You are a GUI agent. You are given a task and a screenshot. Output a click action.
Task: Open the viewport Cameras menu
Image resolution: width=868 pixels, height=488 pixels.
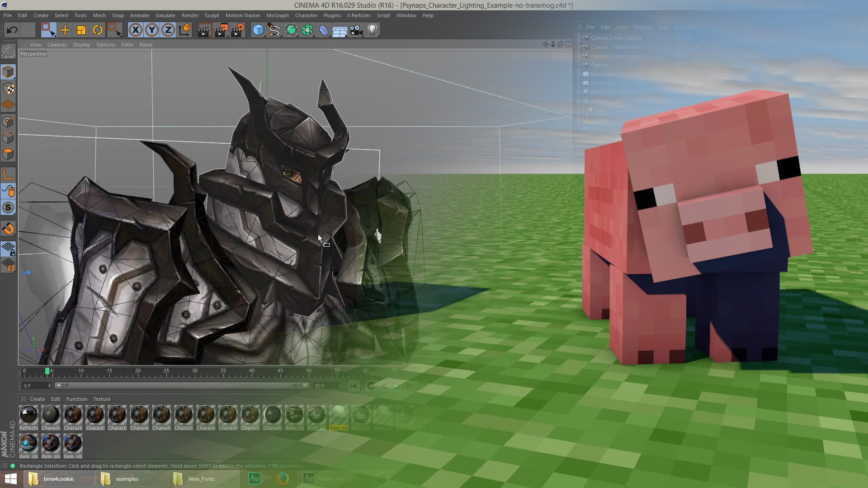click(x=57, y=45)
